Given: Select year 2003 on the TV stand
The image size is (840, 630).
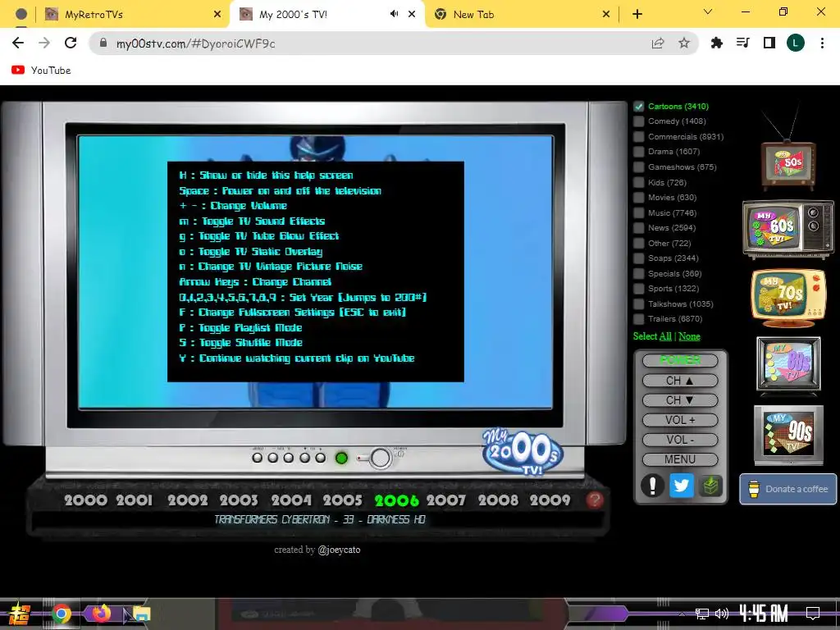Looking at the screenshot, I should point(239,500).
